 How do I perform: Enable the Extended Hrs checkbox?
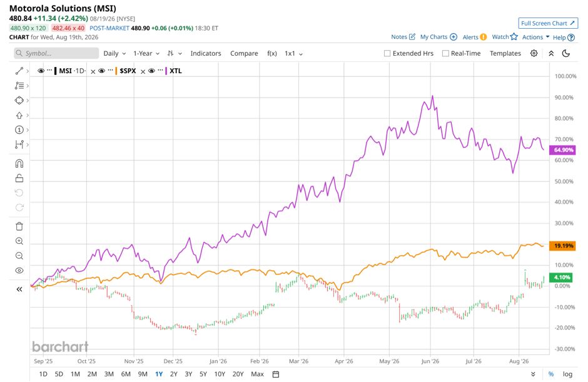click(387, 53)
